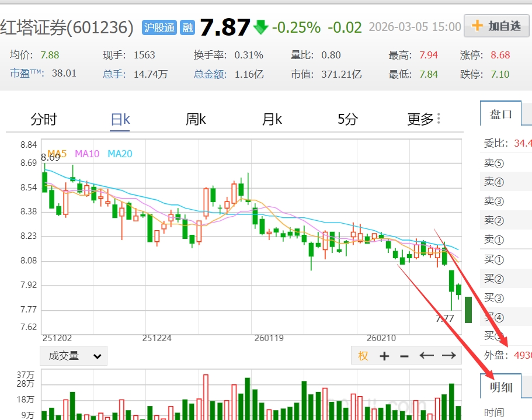Click the 委比 label
The height and width of the screenshot is (420, 532).
[496, 143]
